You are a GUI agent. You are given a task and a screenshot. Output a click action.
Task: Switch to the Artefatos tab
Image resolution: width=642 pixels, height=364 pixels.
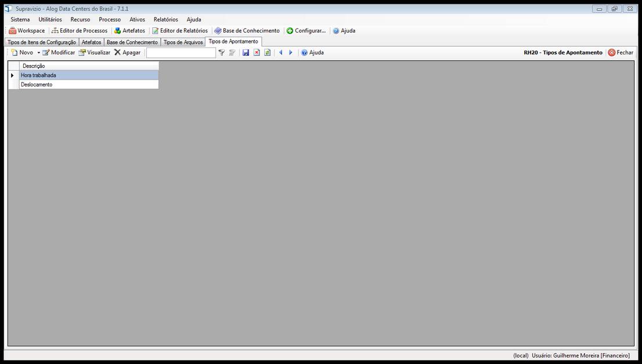click(91, 42)
